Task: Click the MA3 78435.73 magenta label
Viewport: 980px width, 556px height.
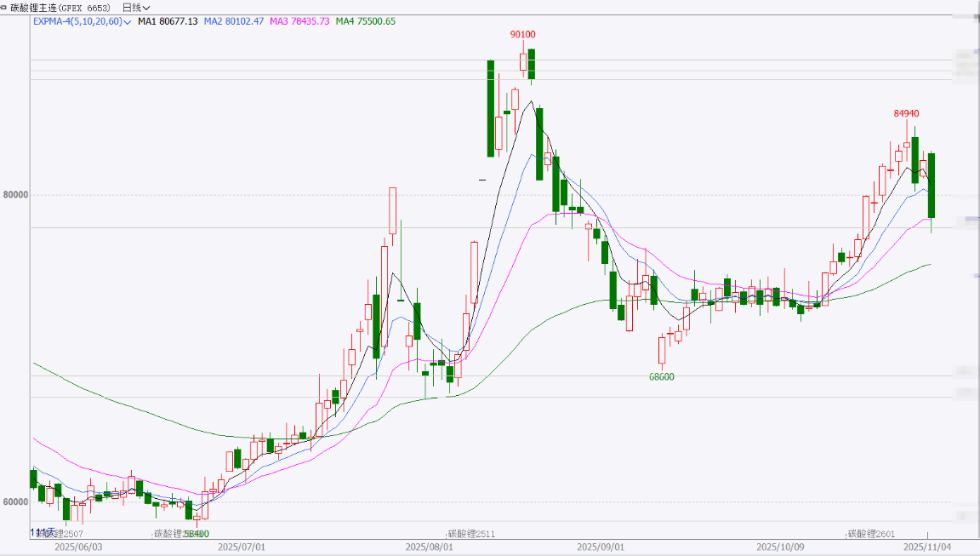Action: (x=299, y=21)
